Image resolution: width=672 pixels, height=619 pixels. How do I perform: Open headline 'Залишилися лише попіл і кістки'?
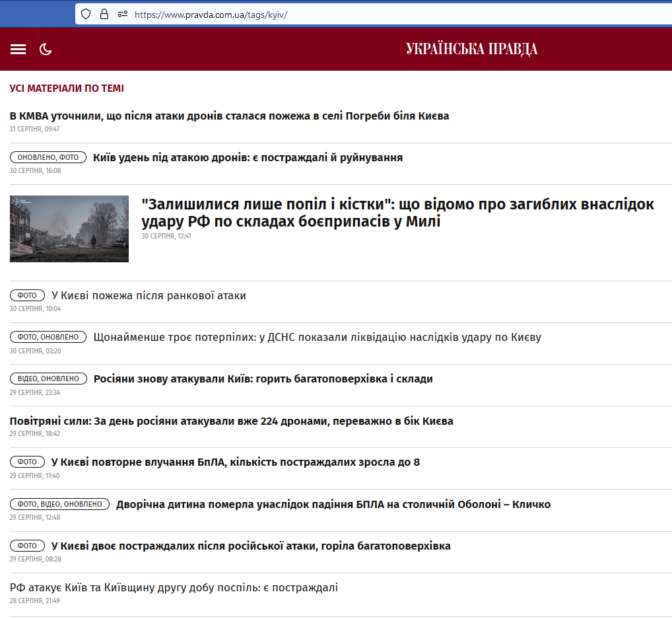click(x=397, y=212)
